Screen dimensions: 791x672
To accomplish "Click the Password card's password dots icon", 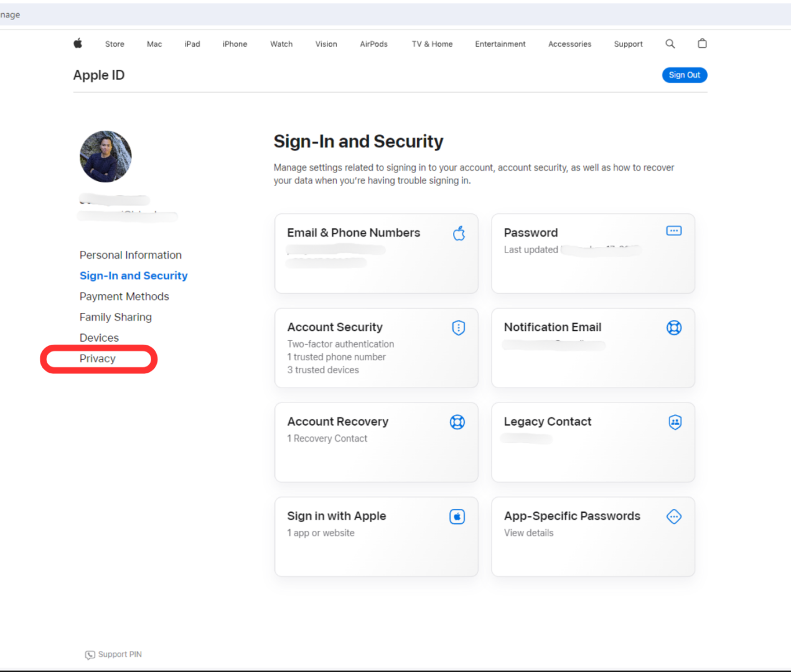I will 673,230.
